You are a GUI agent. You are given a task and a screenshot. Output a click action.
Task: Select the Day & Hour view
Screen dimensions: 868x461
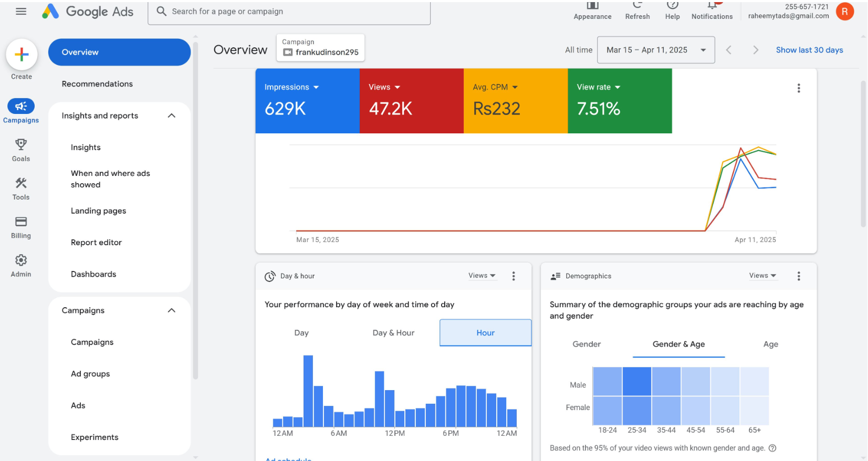(393, 333)
